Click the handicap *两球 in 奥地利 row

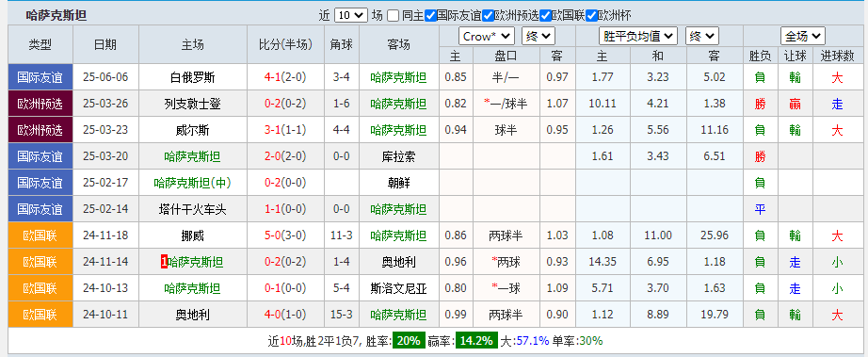pos(506,263)
